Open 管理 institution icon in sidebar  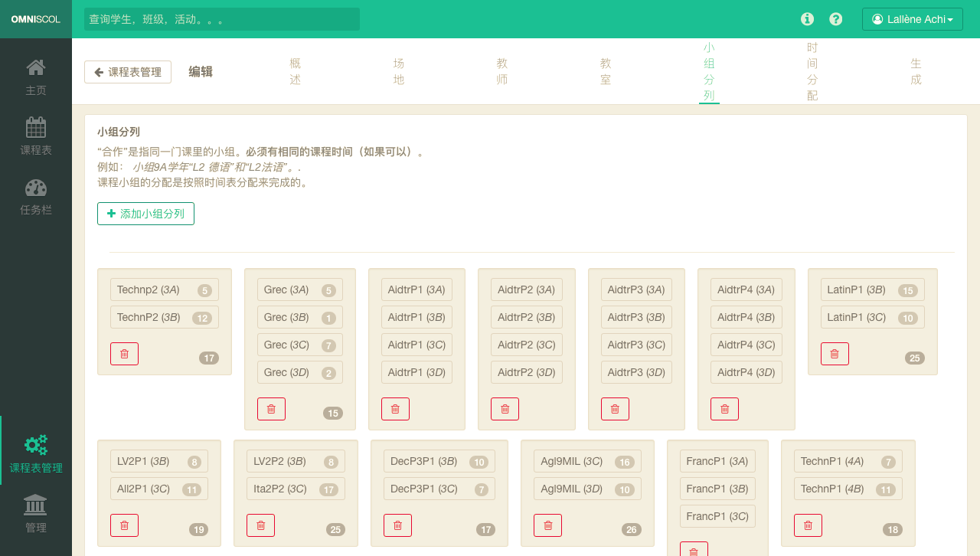click(x=36, y=514)
